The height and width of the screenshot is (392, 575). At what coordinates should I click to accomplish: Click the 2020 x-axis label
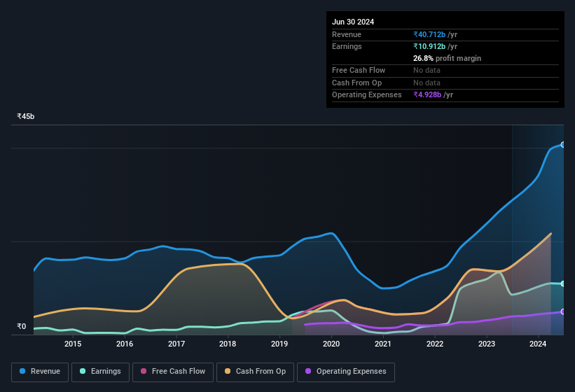(331, 344)
